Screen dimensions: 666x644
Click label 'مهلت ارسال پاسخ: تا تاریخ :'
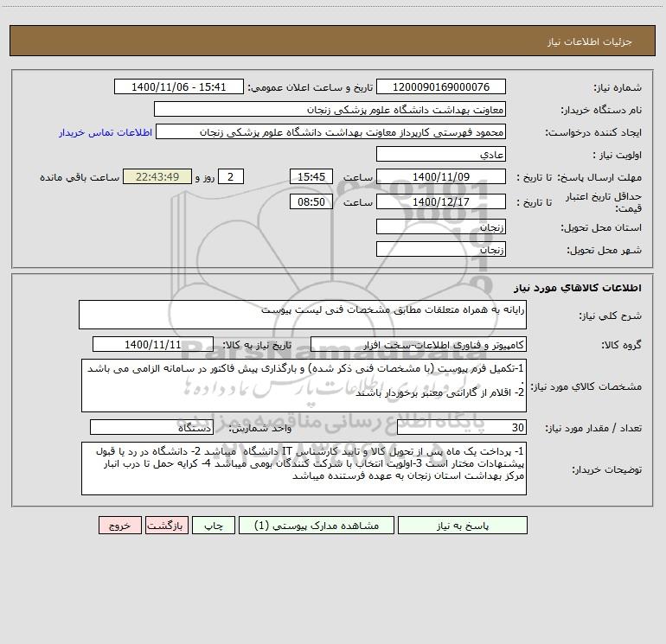point(579,177)
